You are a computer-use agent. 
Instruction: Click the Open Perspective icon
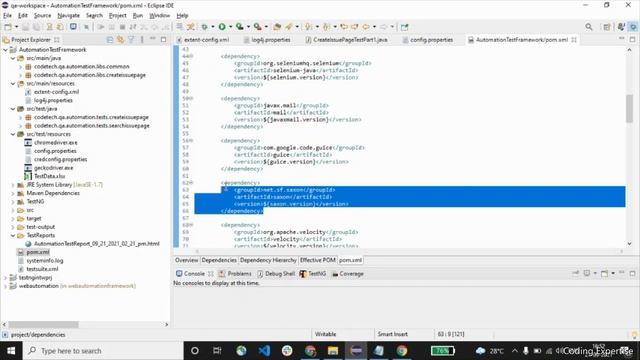[x=607, y=27]
